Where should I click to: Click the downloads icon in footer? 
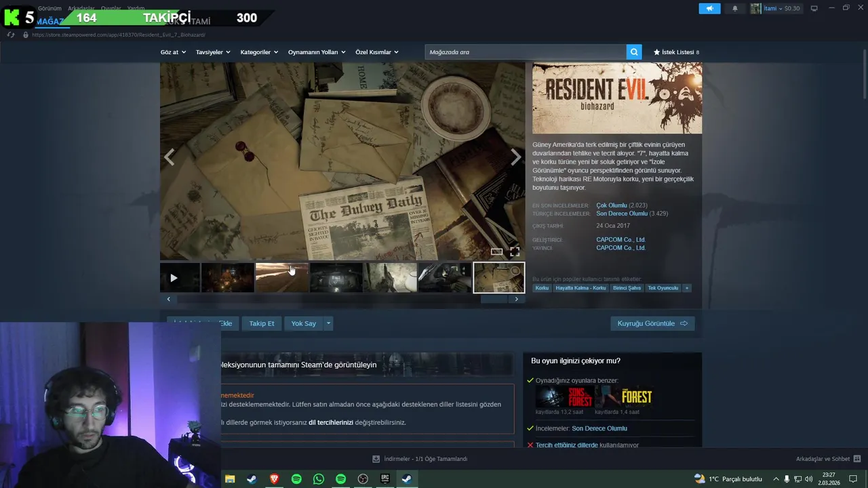376,459
